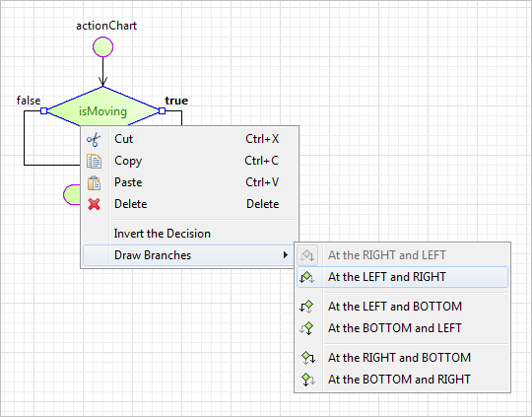Click the RIGHT and BOTTOM branch icon
The width and height of the screenshot is (532, 417).
click(308, 358)
